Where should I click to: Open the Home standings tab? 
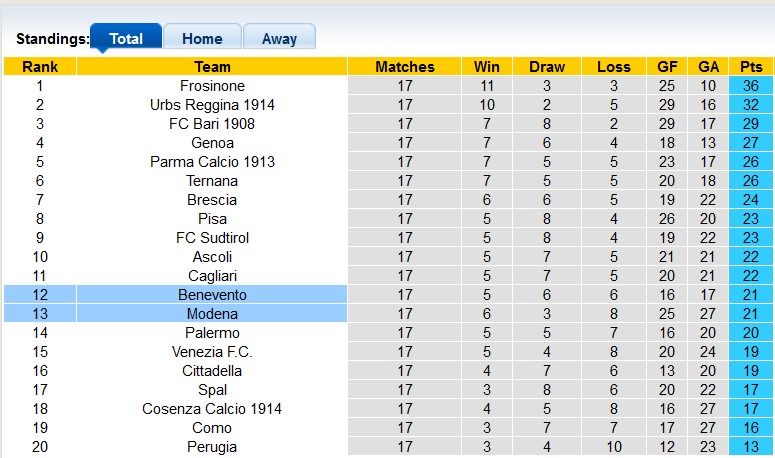(202, 39)
